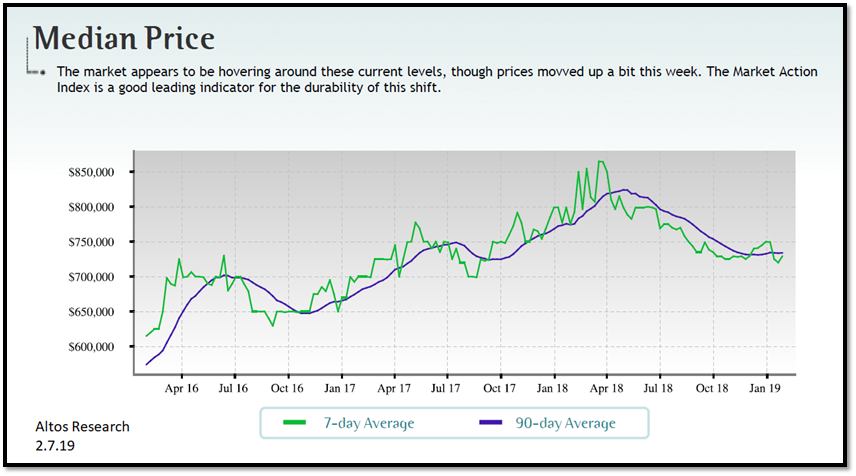Click the bullet marker beside the description

(42, 73)
